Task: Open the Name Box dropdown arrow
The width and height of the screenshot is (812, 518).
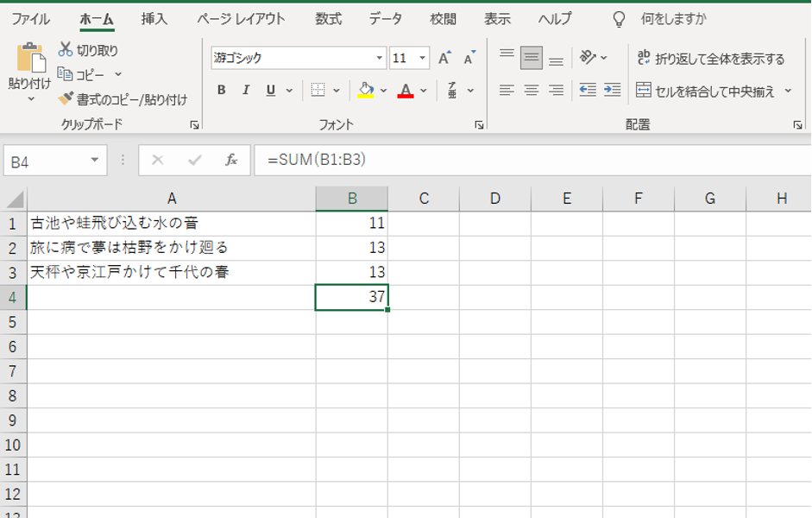Action: tap(94, 161)
